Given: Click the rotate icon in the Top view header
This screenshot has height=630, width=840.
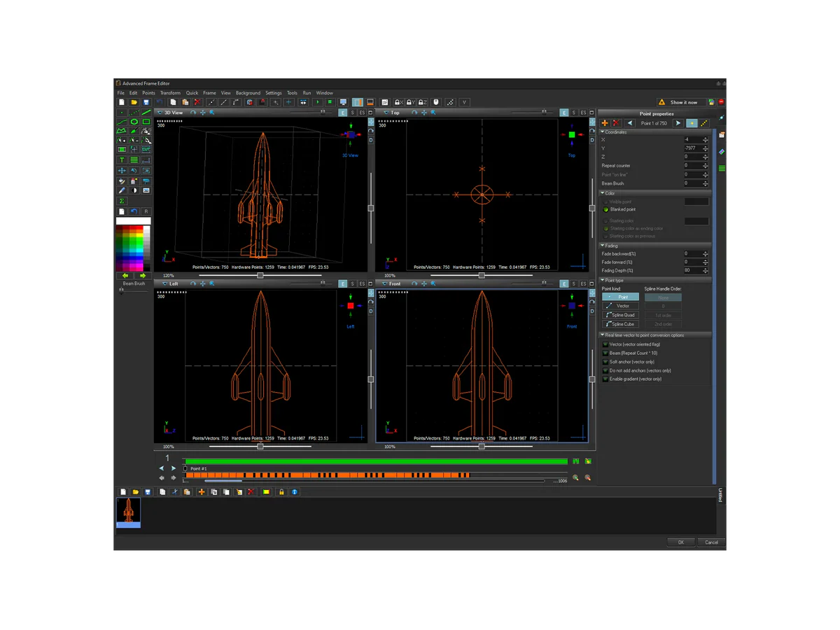Looking at the screenshot, I should (x=414, y=113).
